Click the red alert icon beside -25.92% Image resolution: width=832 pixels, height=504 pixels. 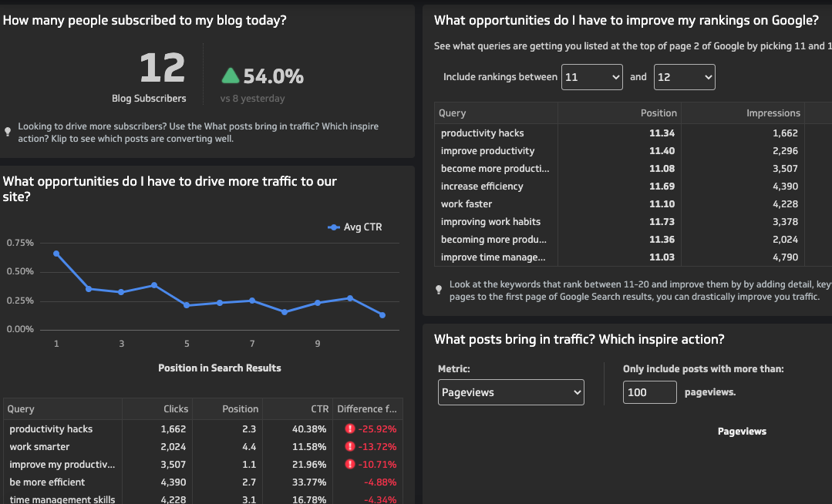pos(349,428)
